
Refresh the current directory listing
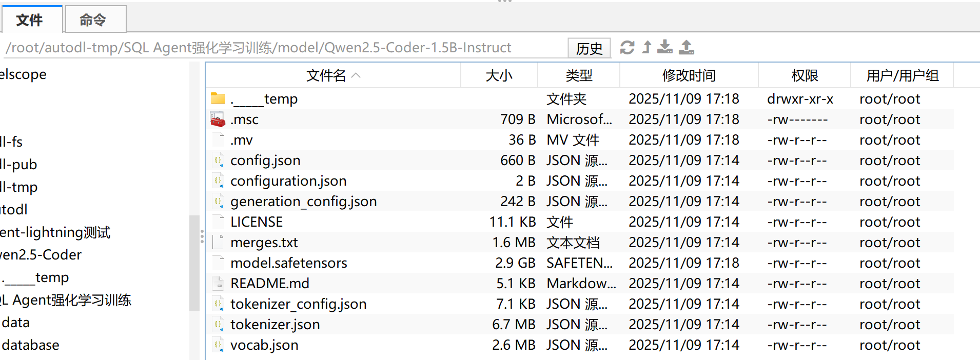click(x=627, y=47)
